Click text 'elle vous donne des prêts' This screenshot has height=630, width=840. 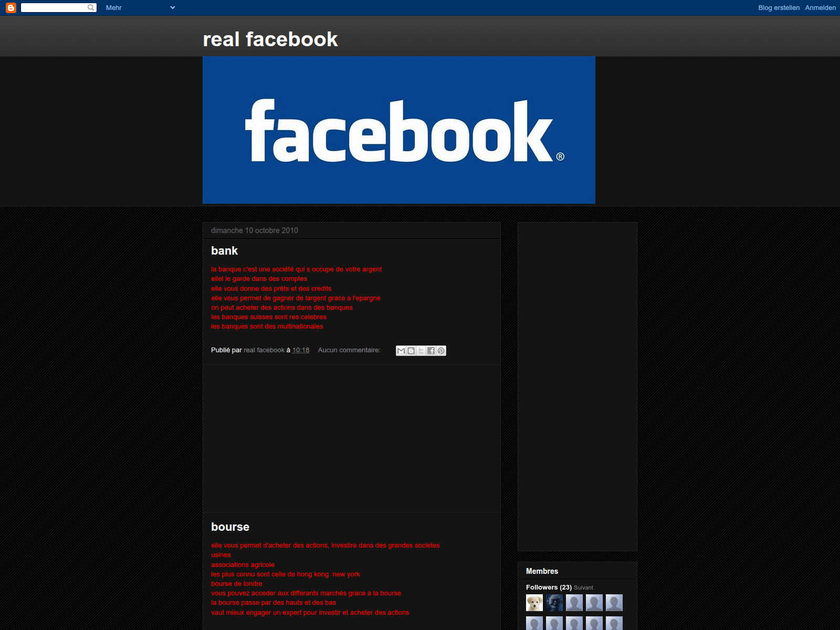click(249, 289)
